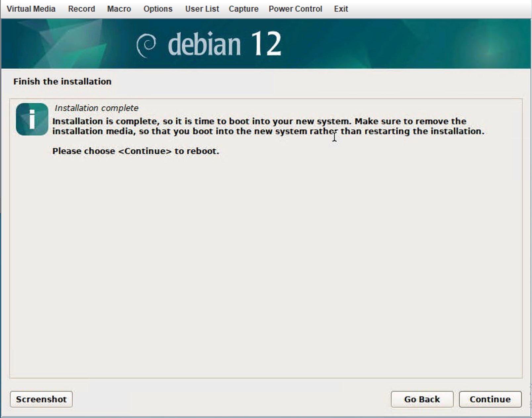Viewport: 532px width, 418px height.
Task: Open the Capture menu
Action: (x=243, y=9)
